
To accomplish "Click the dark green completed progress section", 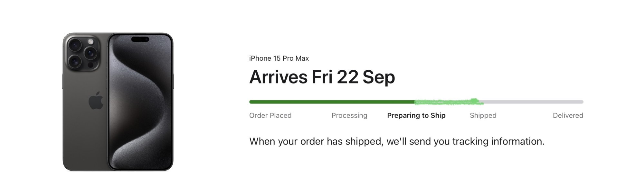I will tap(332, 102).
